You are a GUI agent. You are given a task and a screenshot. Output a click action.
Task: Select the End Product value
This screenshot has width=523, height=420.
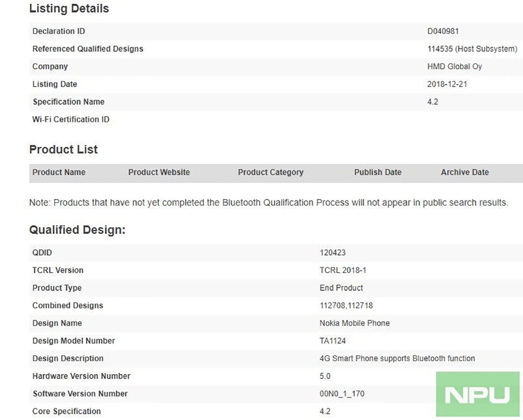[341, 288]
